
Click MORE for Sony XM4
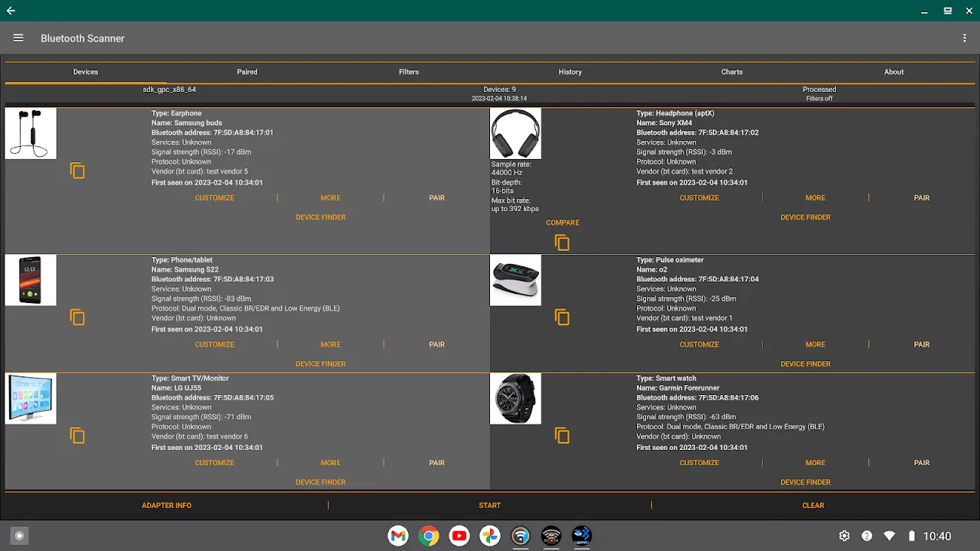(x=815, y=197)
